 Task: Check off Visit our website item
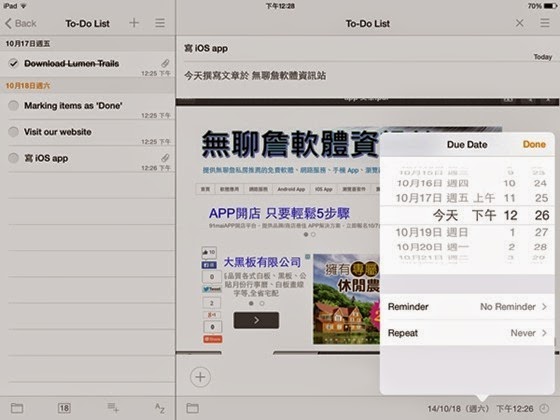tap(14, 132)
